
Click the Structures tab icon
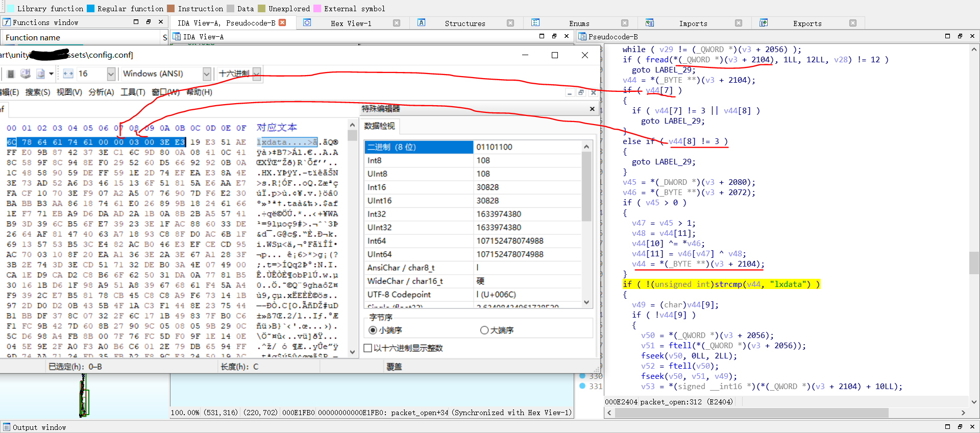(421, 23)
